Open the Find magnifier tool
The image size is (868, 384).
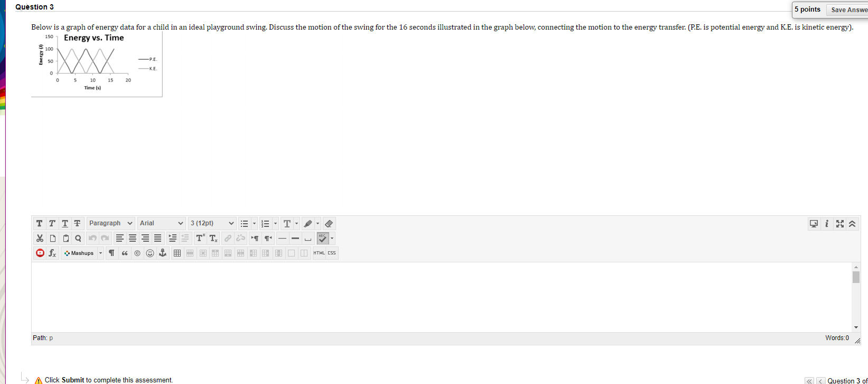pos(78,238)
